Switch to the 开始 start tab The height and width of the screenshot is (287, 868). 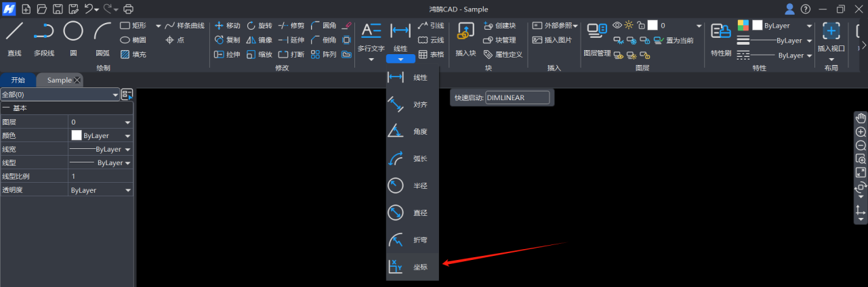click(x=18, y=80)
